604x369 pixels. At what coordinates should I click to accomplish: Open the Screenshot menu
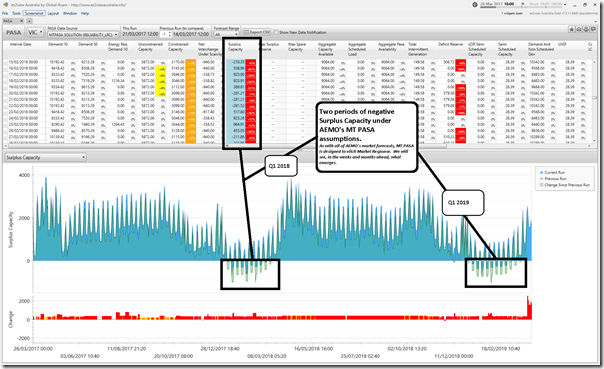34,13
